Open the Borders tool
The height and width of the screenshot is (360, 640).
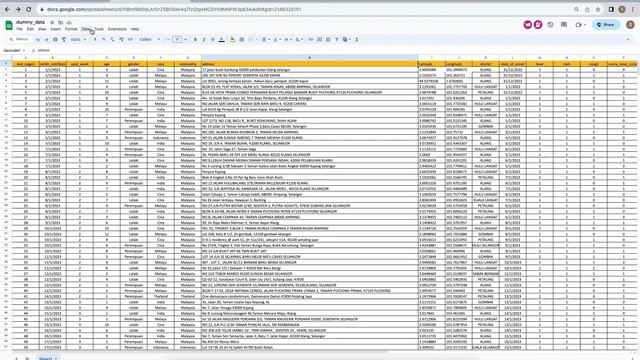242,40
